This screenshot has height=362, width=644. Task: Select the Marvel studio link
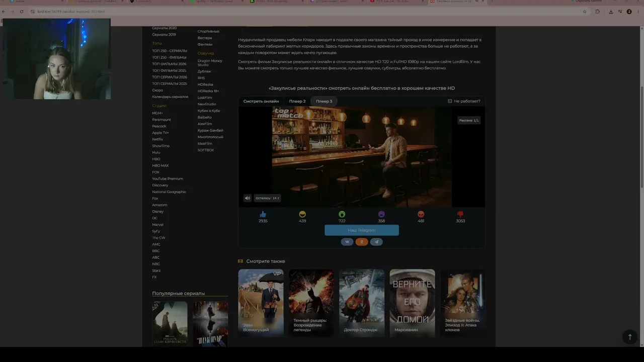click(158, 225)
